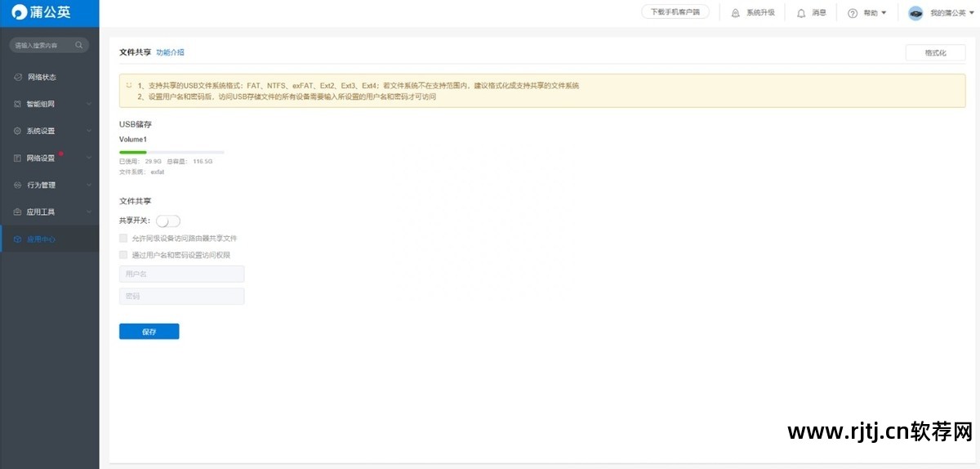Toggle the 共享开关 switch
The height and width of the screenshot is (469, 980).
click(168, 221)
